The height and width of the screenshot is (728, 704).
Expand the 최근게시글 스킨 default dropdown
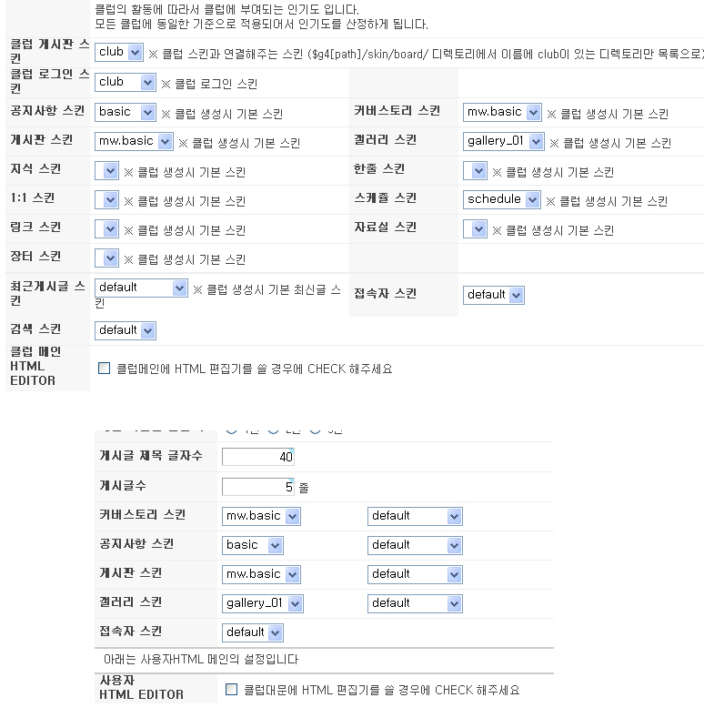point(141,288)
